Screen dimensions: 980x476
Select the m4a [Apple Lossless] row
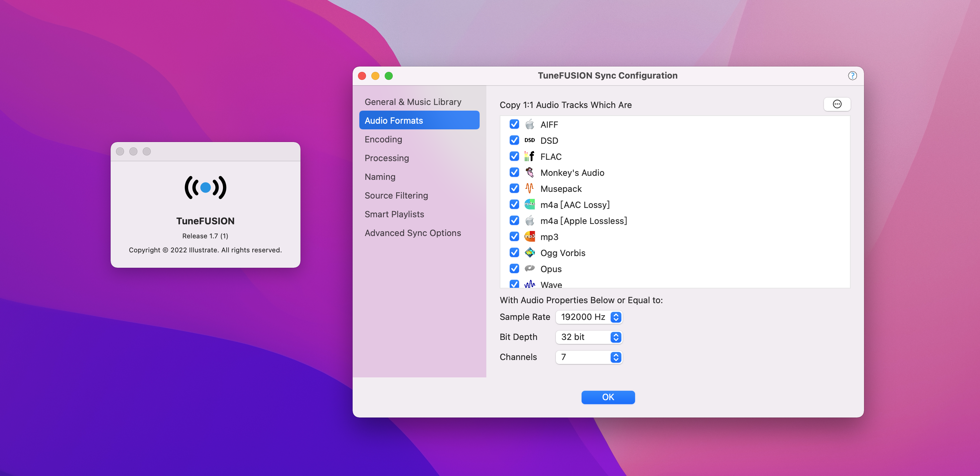583,221
